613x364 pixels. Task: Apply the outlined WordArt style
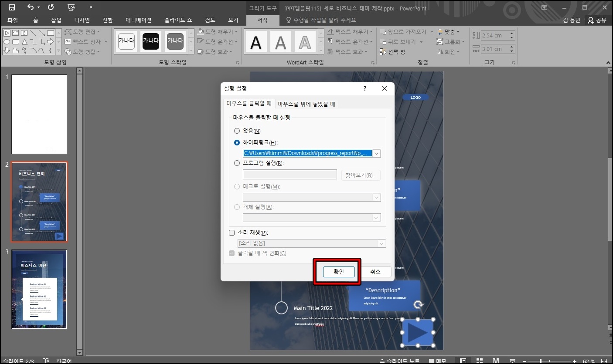305,42
